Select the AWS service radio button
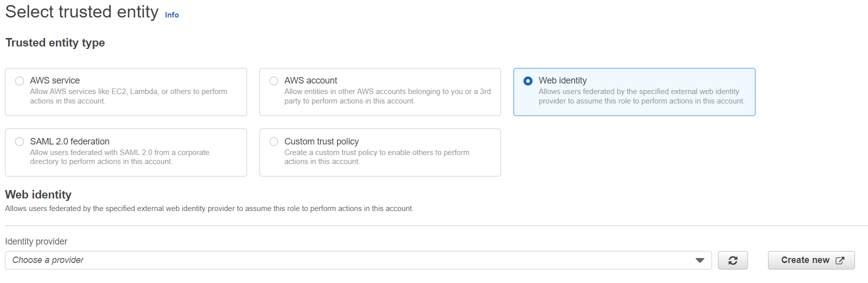Screen dimensions: 868x283 pyautogui.click(x=19, y=81)
